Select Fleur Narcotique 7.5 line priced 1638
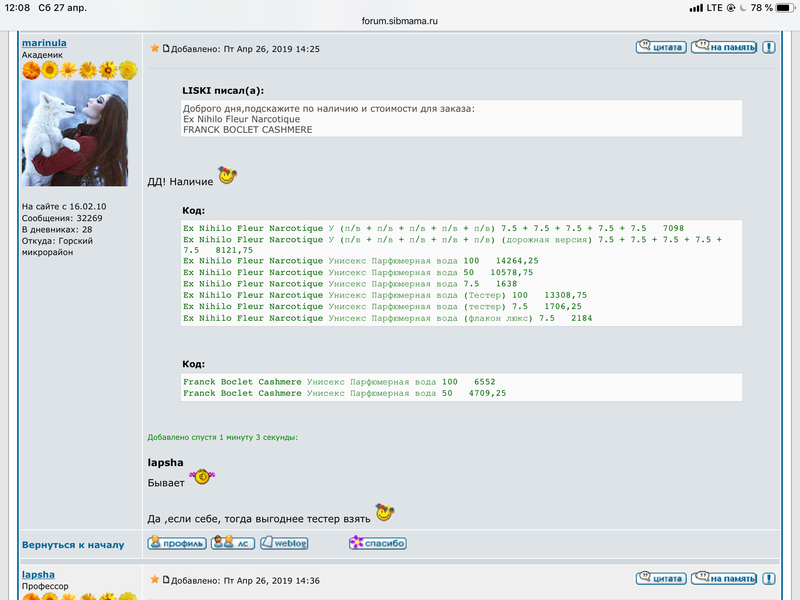 (350, 284)
